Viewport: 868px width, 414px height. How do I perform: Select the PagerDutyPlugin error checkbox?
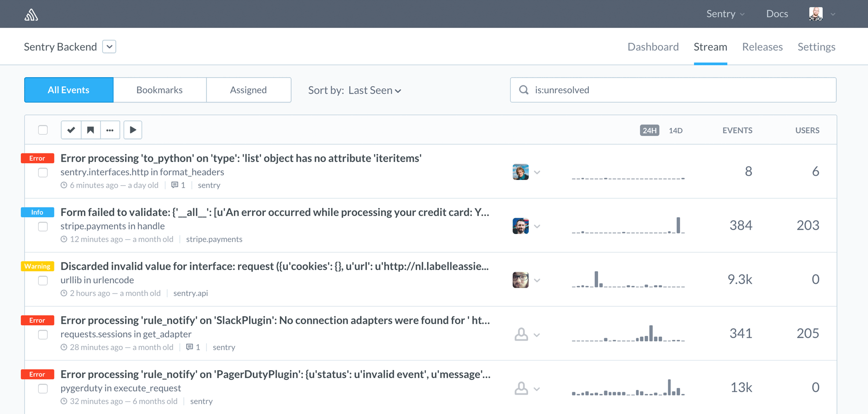[43, 388]
